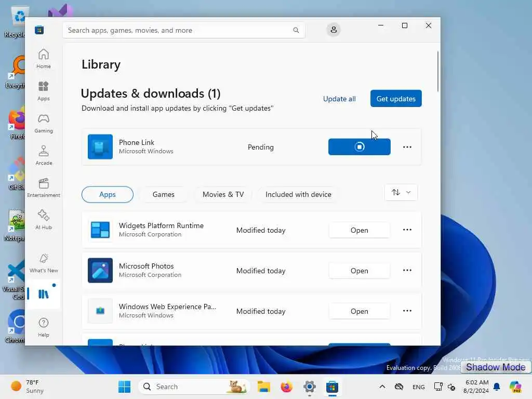Click the search magnifier icon
The height and width of the screenshot is (399, 532).
point(296,30)
